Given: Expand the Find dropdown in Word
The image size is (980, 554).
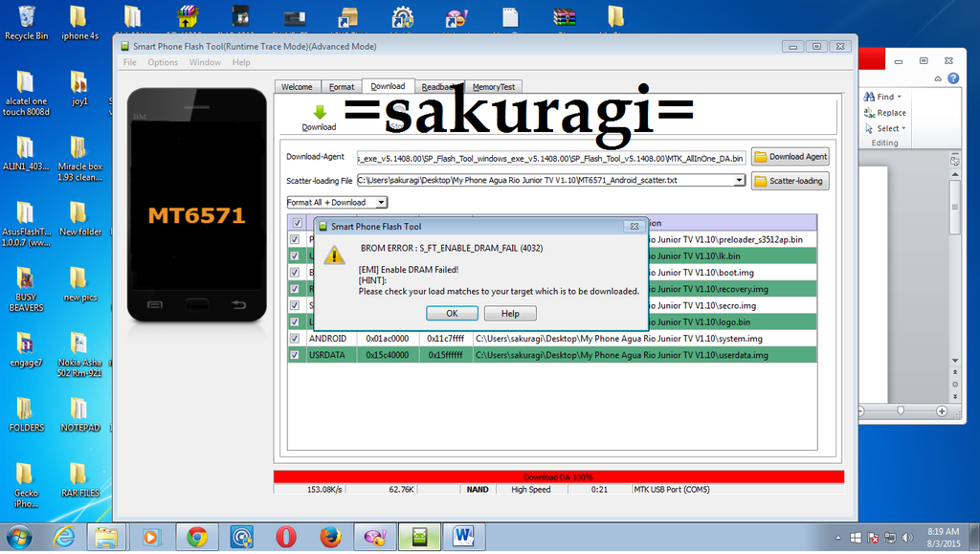Looking at the screenshot, I should point(900,97).
